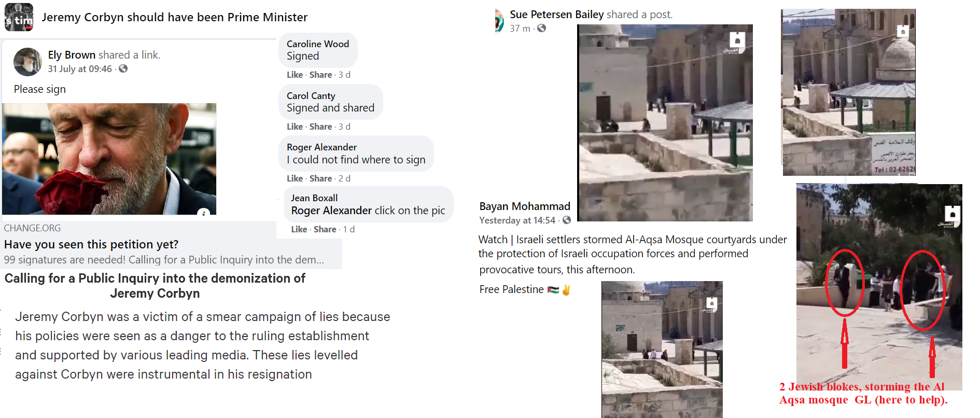The width and height of the screenshot is (980, 418).
Task: Like Caroline Wood's comment
Action: click(295, 75)
